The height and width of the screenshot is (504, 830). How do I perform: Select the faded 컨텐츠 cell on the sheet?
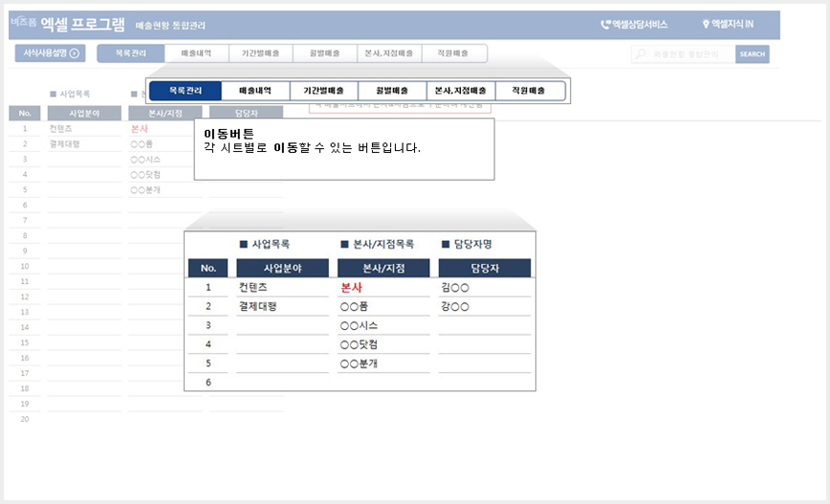coord(84,129)
